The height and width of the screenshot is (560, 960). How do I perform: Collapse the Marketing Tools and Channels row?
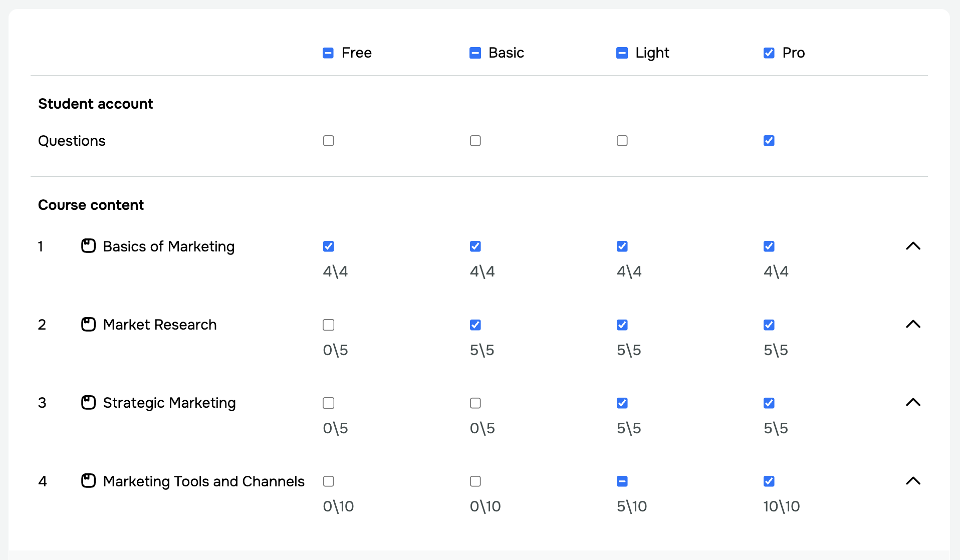click(913, 481)
